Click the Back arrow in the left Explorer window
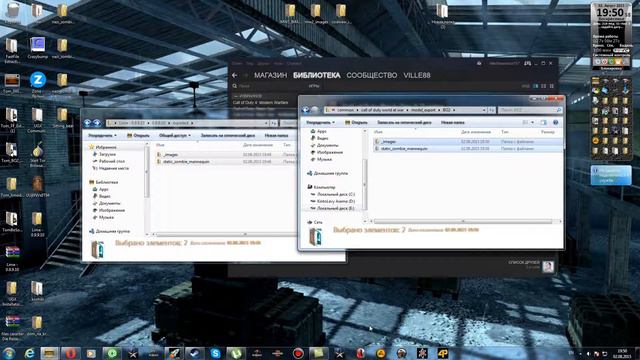Viewport: 640px width, 360px height. 87,123
